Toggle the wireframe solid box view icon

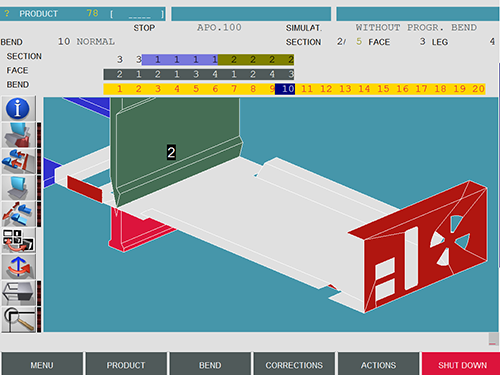[19, 293]
